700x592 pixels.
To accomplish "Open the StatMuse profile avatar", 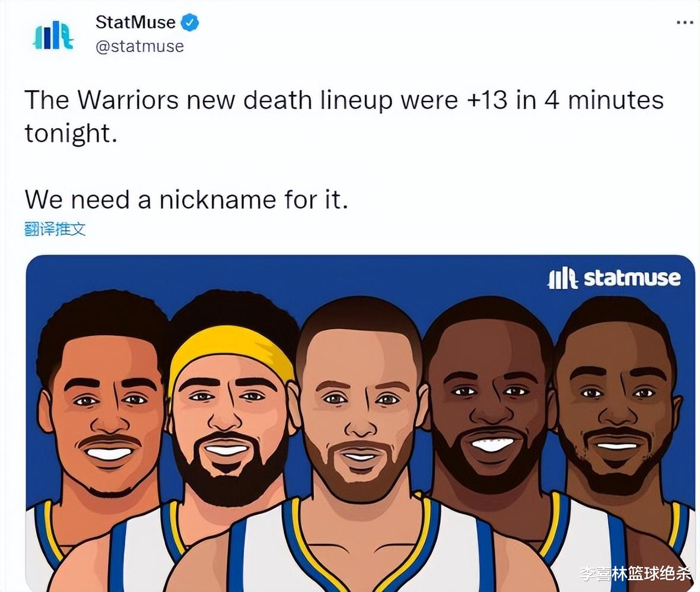I will point(53,36).
